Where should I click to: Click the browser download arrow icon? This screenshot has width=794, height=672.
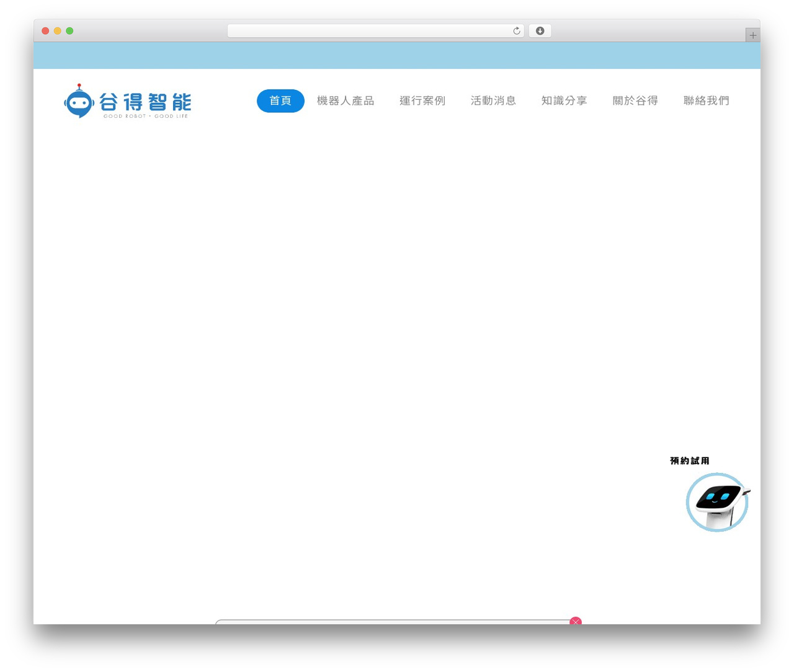click(x=540, y=31)
